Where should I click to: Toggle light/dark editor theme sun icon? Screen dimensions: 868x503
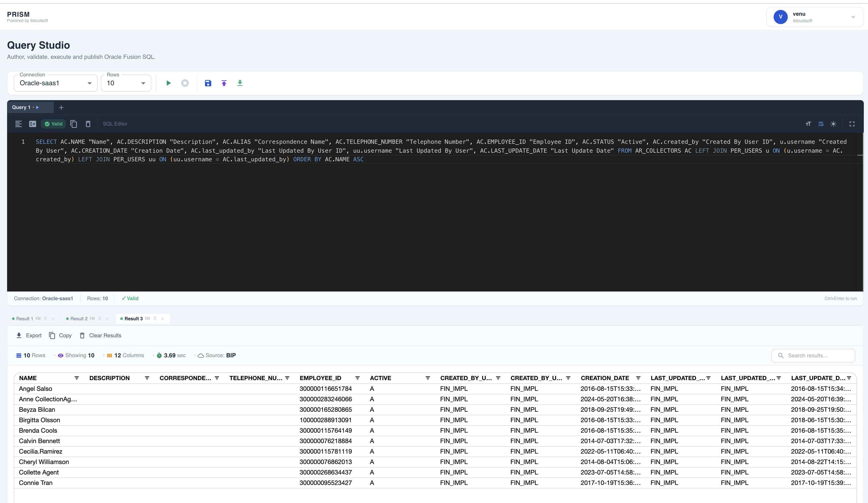[x=833, y=124]
